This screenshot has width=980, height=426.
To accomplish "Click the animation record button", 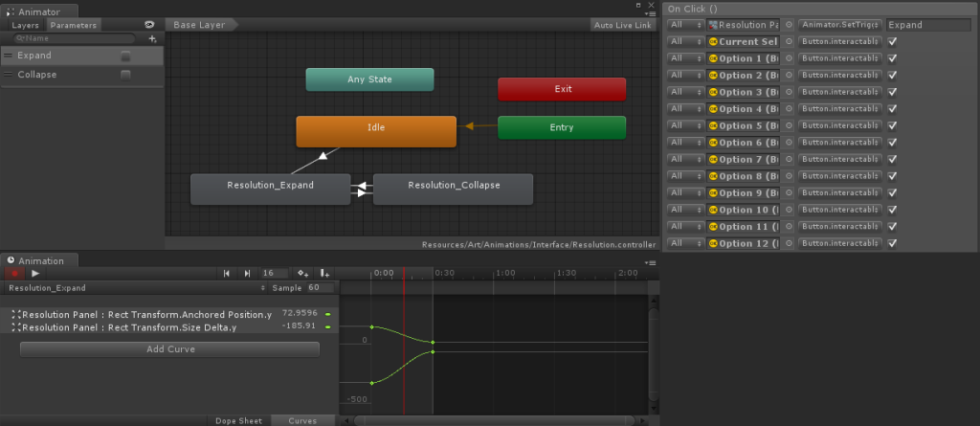I will click(14, 273).
